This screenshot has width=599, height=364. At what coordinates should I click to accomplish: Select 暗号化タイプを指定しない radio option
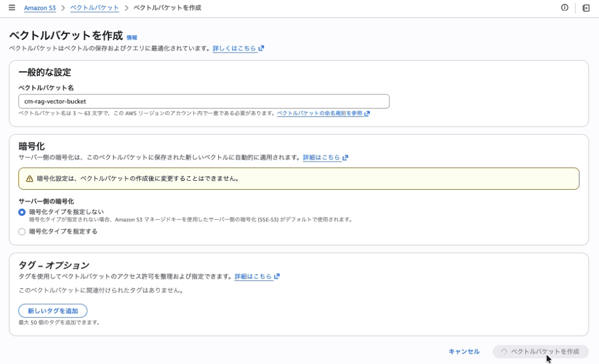[22, 212]
